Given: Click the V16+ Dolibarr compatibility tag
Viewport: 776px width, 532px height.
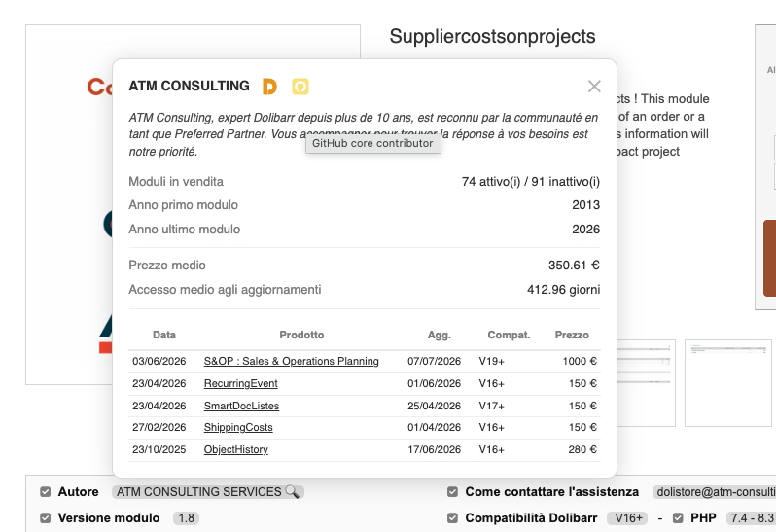Looking at the screenshot, I should pos(628,518).
